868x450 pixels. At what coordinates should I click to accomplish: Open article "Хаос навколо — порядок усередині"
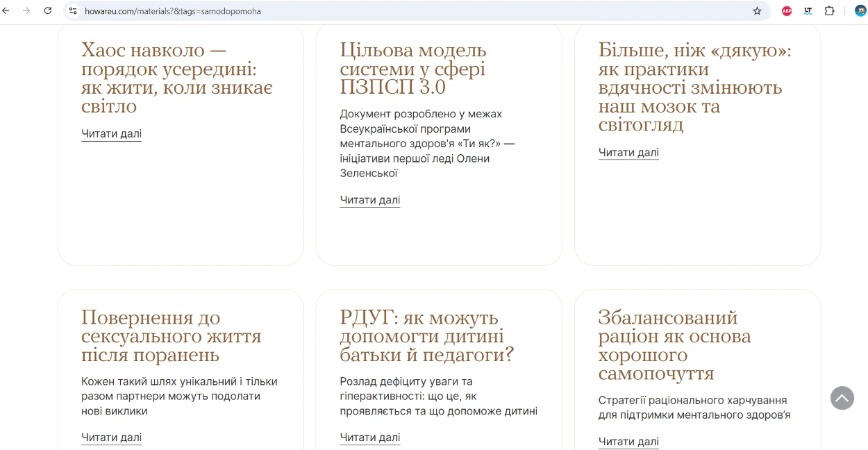click(x=177, y=78)
